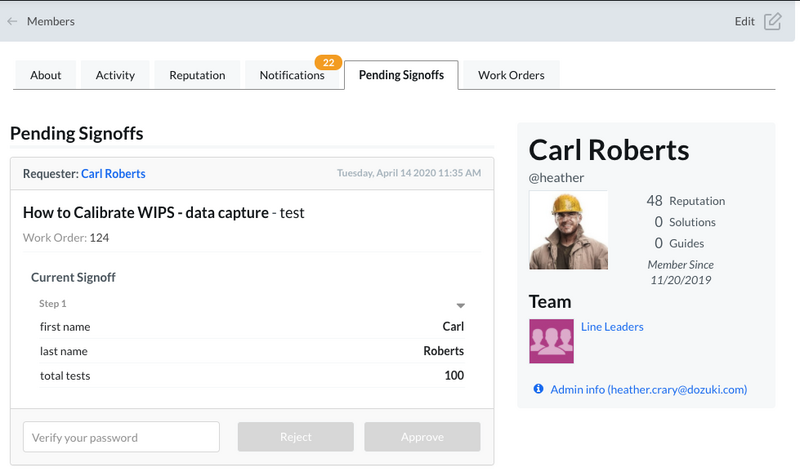Open the notifications count badge 22
Image resolution: width=800 pixels, height=476 pixels.
coord(328,62)
